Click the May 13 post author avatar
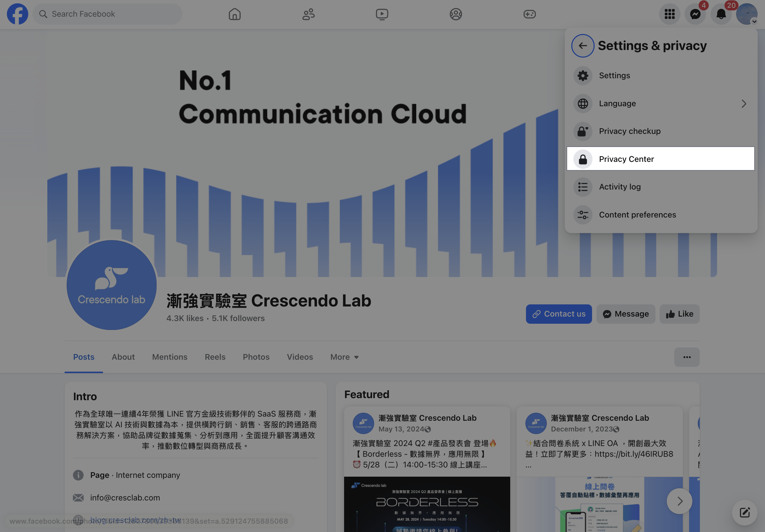 [363, 423]
